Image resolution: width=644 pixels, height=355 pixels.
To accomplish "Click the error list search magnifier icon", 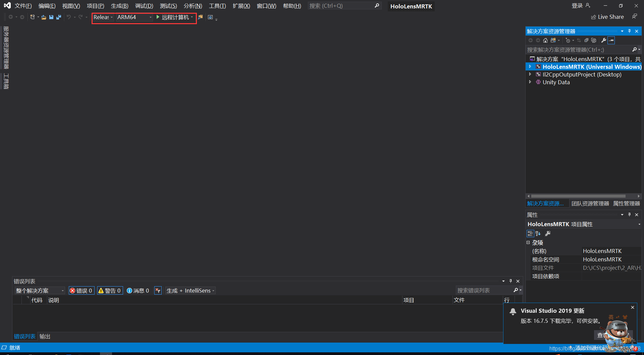I will click(x=516, y=290).
